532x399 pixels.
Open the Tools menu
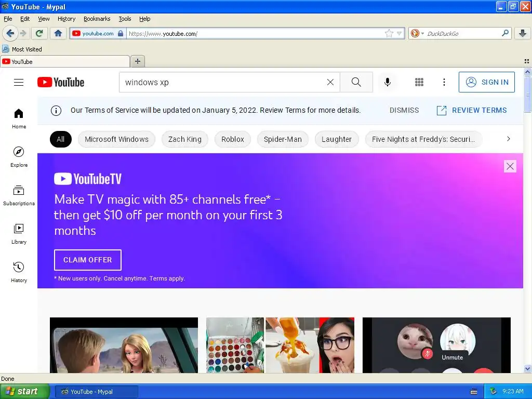(125, 19)
